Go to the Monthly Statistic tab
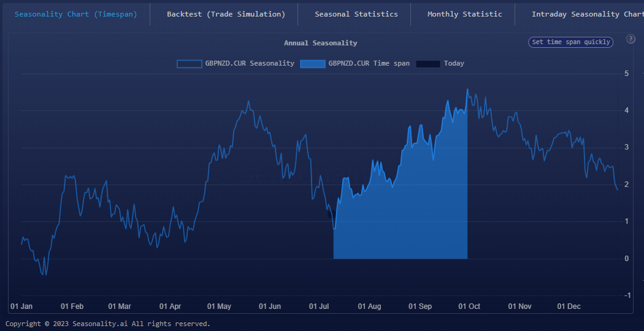The height and width of the screenshot is (331, 644). tap(464, 14)
